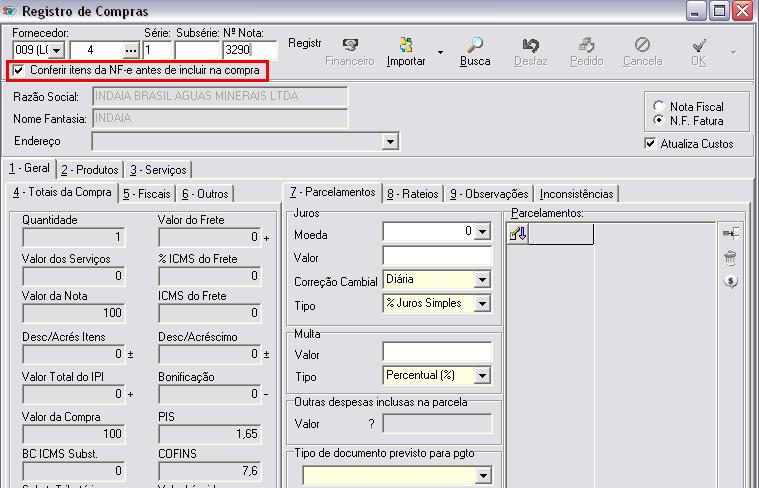Open the Inconsistências tab
The width and height of the screenshot is (759, 488).
click(x=577, y=194)
